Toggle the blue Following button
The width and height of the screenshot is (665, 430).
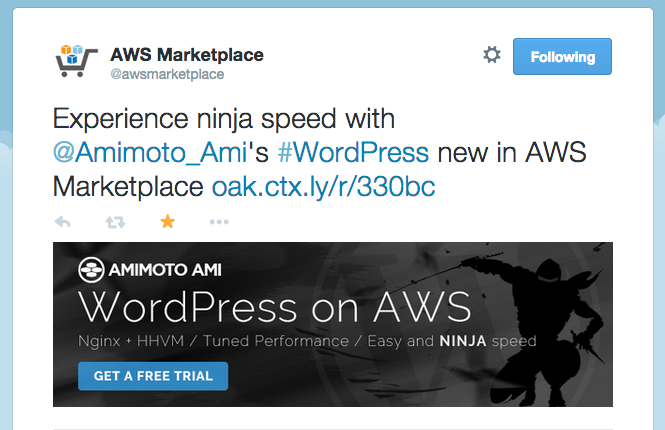(562, 56)
